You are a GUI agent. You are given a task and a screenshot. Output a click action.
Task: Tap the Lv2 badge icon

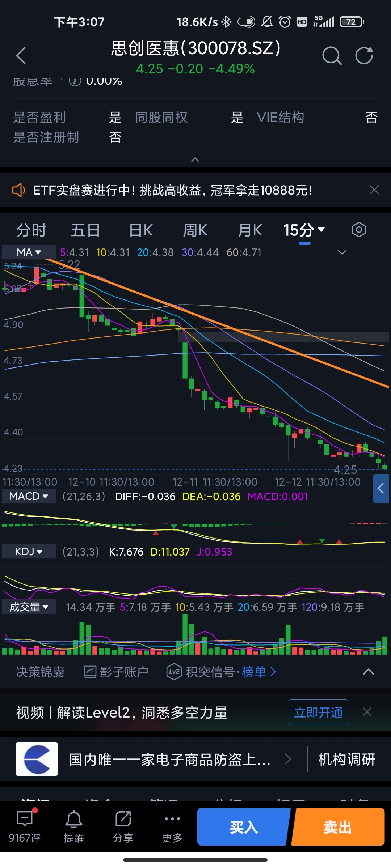point(174,672)
